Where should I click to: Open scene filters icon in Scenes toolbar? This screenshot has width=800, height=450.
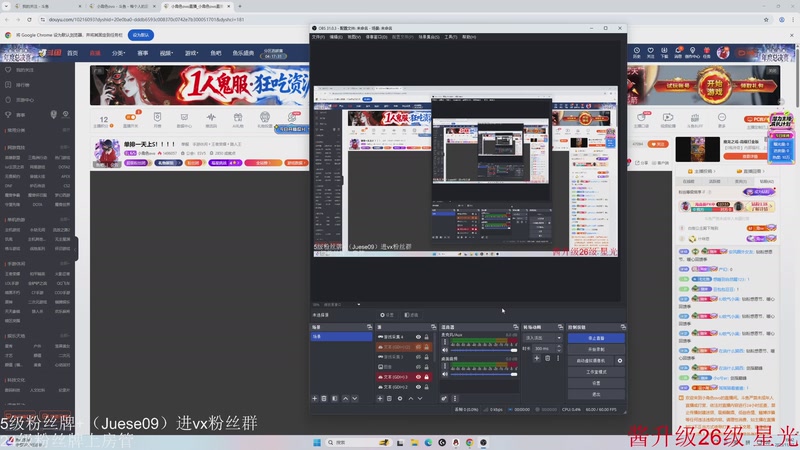pos(335,398)
